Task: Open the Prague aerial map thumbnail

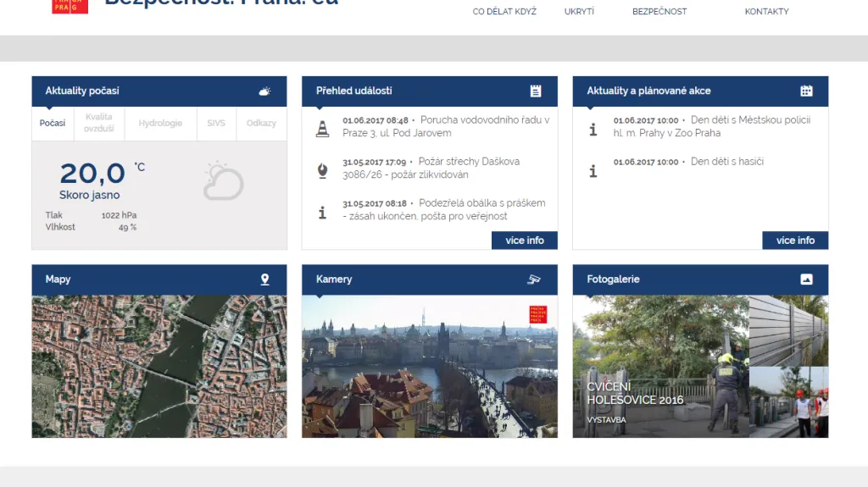Action: (x=159, y=366)
